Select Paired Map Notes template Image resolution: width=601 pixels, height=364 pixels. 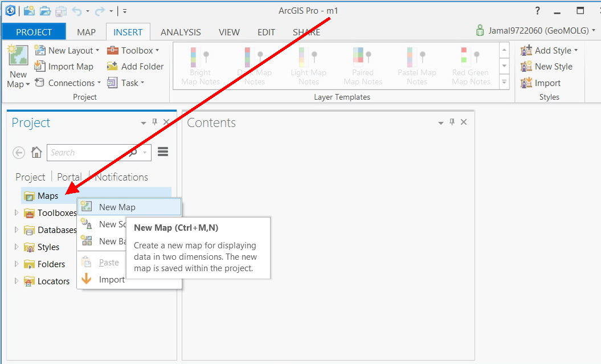362,66
